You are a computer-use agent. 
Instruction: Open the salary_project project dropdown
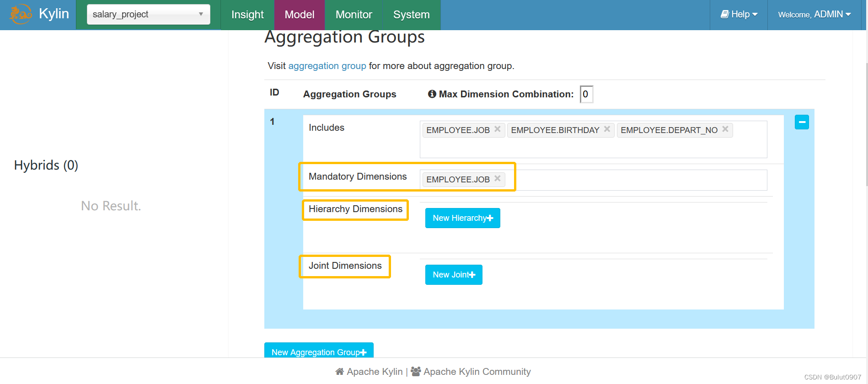click(x=149, y=14)
